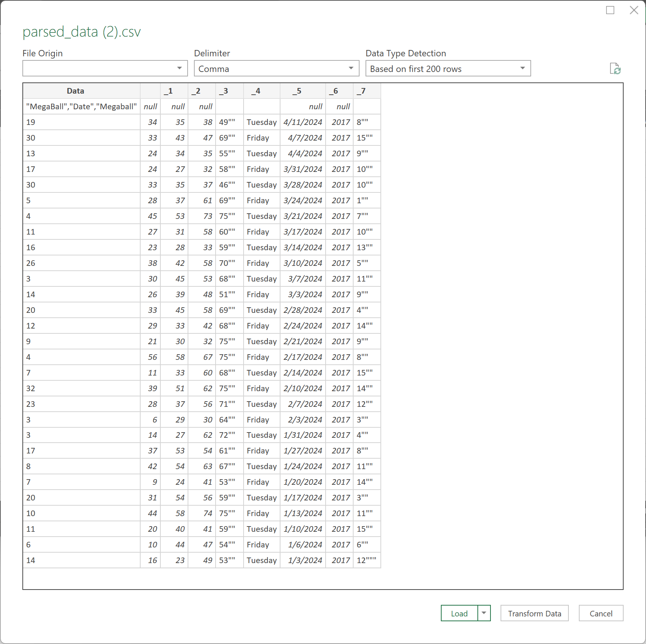This screenshot has height=644, width=646.
Task: Click the date cell 2/7/2024
Action: click(303, 404)
